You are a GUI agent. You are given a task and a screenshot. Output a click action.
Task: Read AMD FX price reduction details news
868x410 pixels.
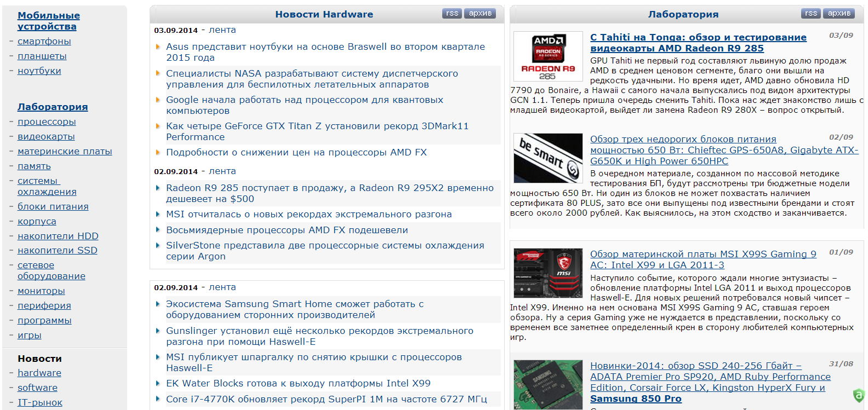[x=296, y=152]
